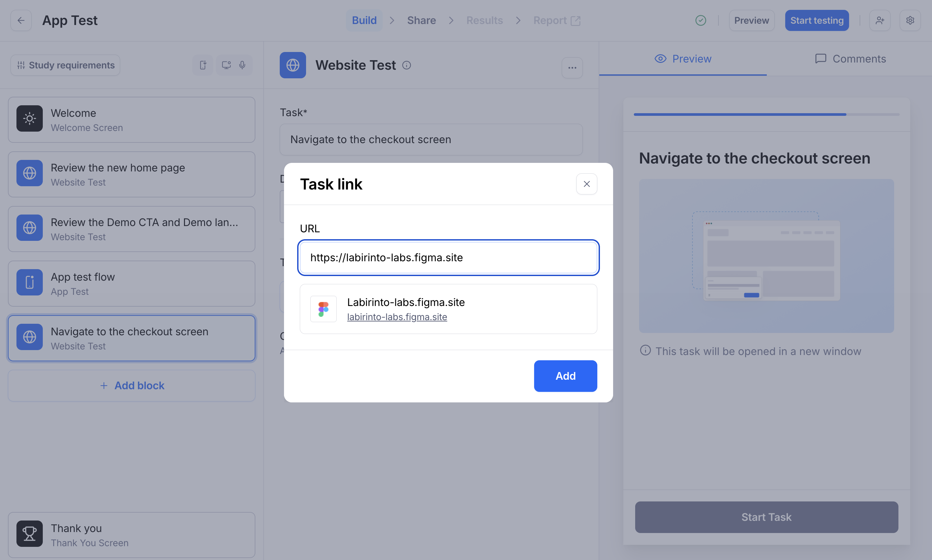
Task: Click the back arrow beside App Test
Action: [21, 20]
